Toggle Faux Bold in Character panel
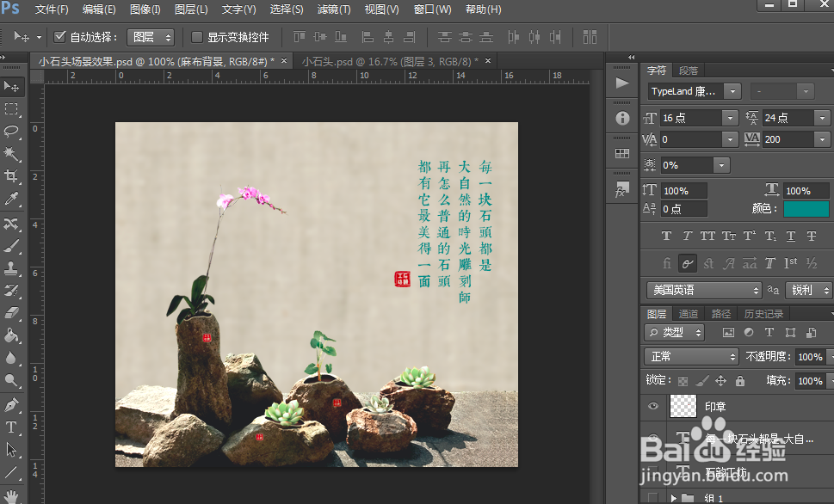 click(x=666, y=236)
